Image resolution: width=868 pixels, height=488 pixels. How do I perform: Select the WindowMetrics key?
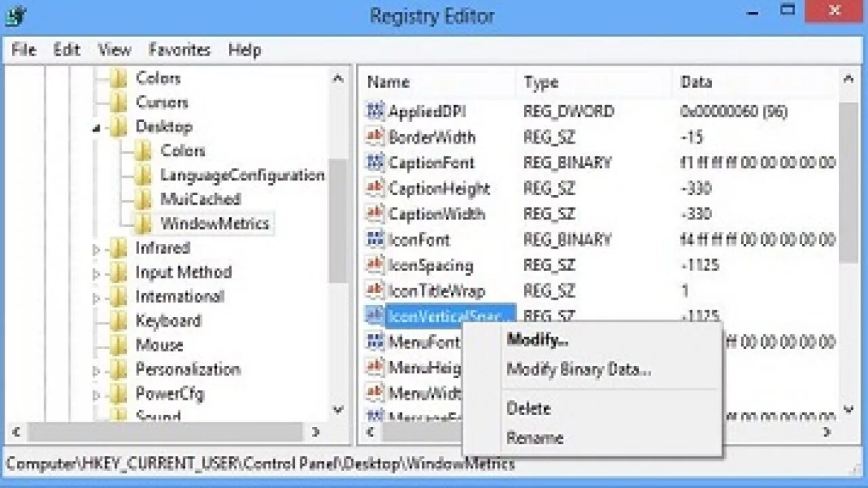pyautogui.click(x=214, y=224)
